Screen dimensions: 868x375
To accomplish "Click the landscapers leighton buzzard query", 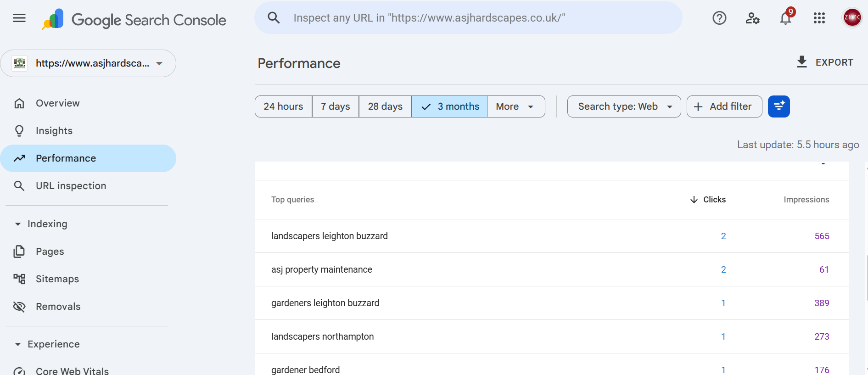I will tap(329, 236).
